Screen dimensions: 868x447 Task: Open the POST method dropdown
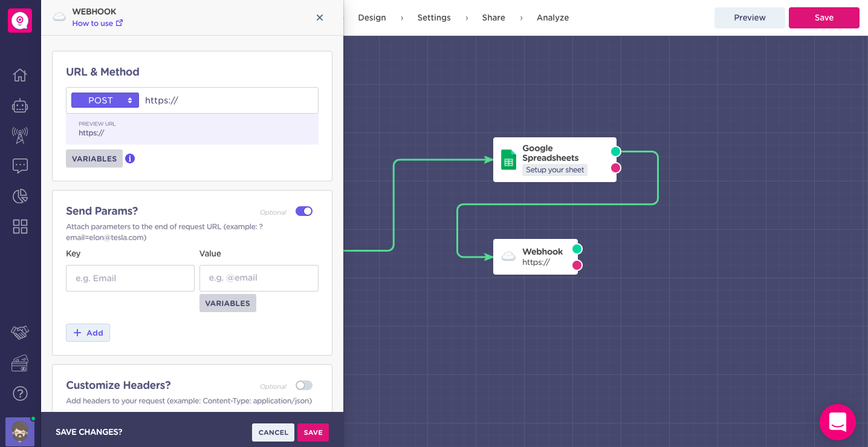(105, 100)
